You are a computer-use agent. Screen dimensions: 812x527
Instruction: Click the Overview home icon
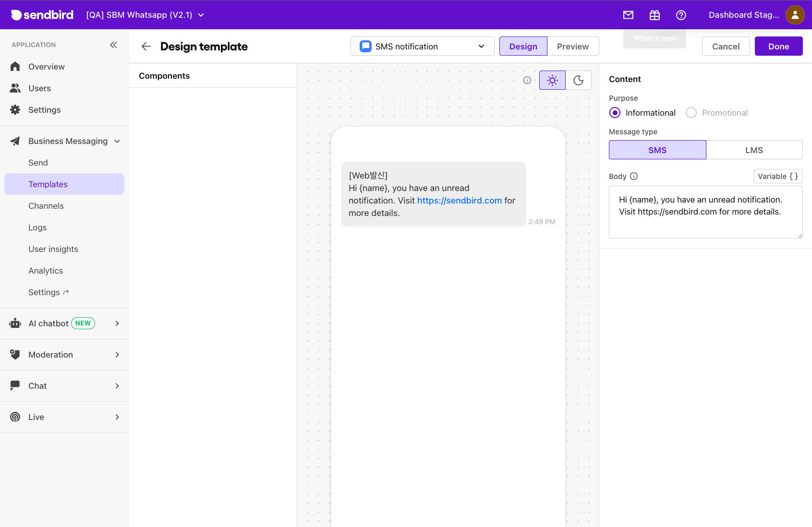pos(15,66)
